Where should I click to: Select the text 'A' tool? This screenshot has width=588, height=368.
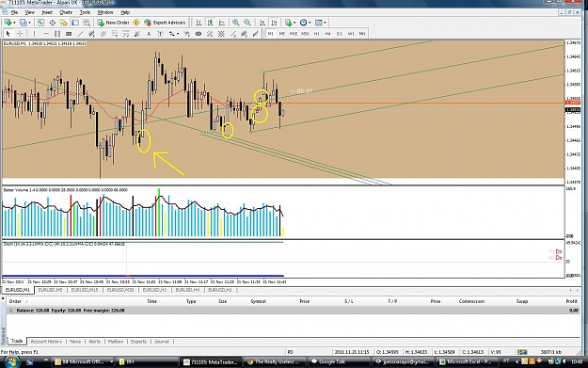coord(149,34)
